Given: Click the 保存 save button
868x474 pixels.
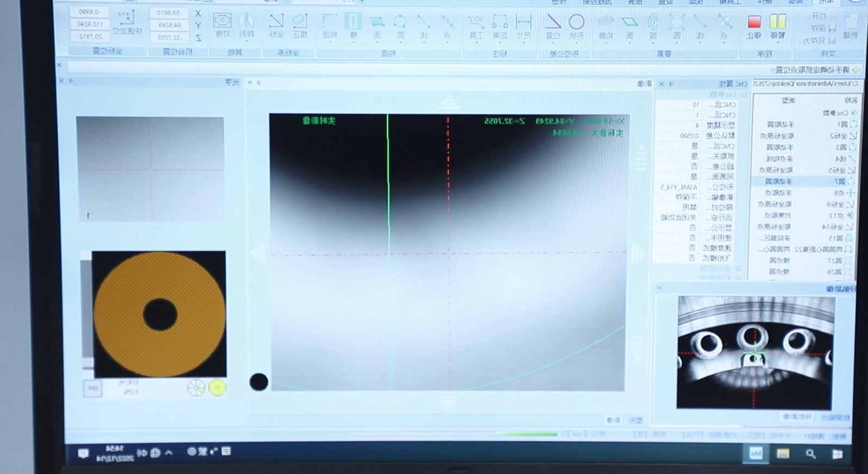Looking at the screenshot, I should (824, 28).
